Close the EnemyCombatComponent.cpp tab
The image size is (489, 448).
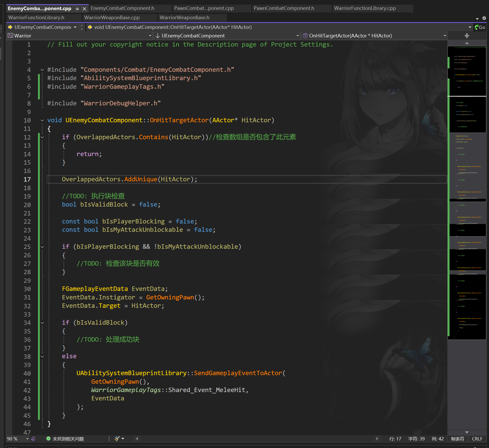tap(84, 9)
